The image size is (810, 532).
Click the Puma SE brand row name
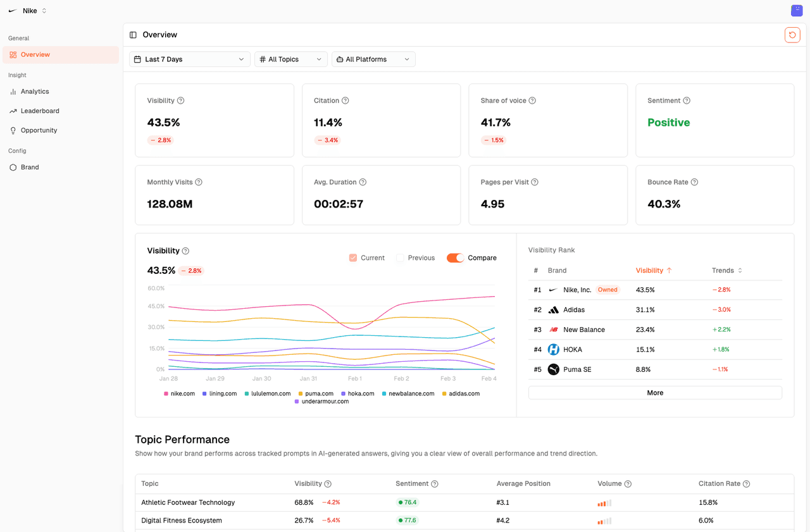[577, 369]
